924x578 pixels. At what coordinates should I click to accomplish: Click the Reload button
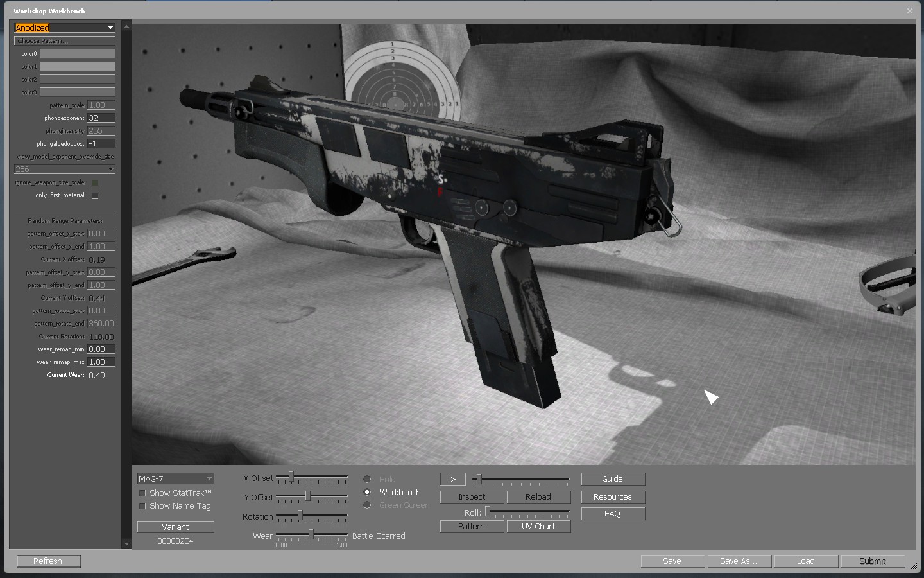click(x=538, y=496)
